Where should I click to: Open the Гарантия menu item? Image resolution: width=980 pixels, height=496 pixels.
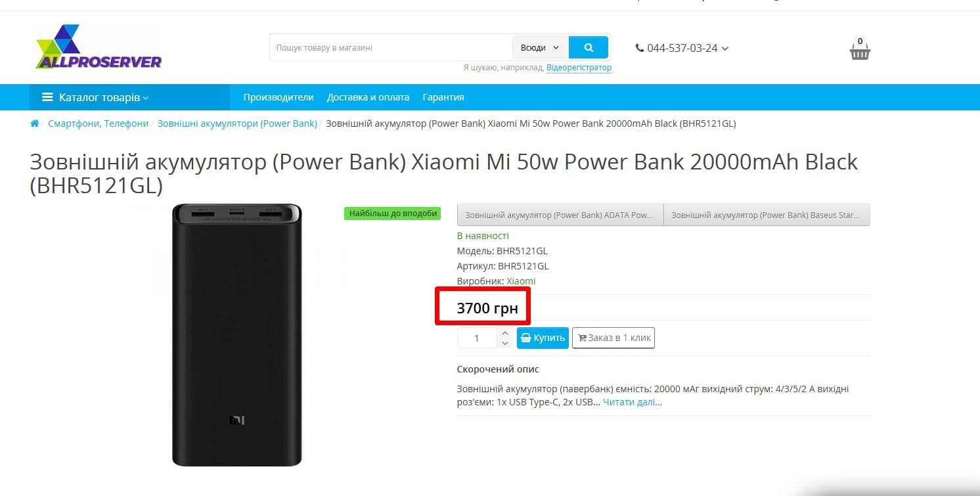443,97
